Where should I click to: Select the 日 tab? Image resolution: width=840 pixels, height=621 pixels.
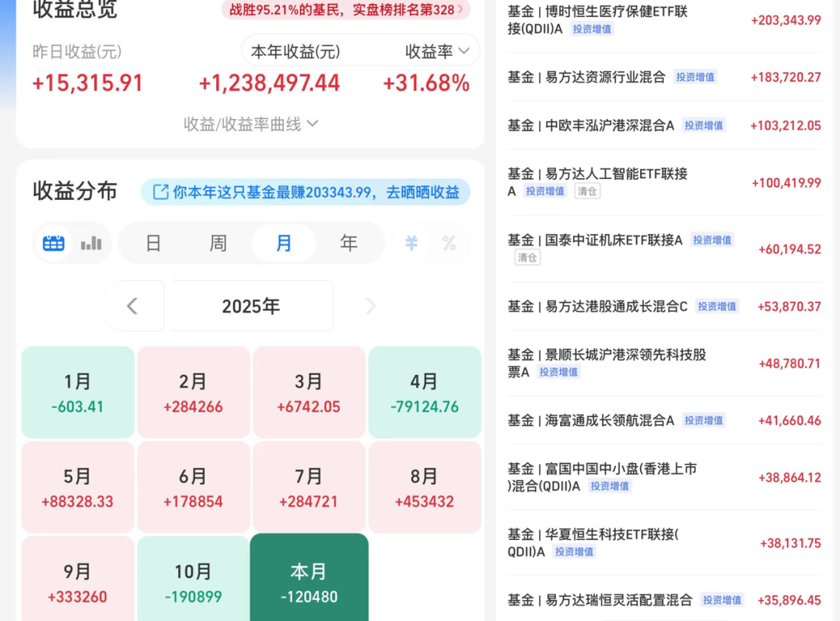coord(153,244)
